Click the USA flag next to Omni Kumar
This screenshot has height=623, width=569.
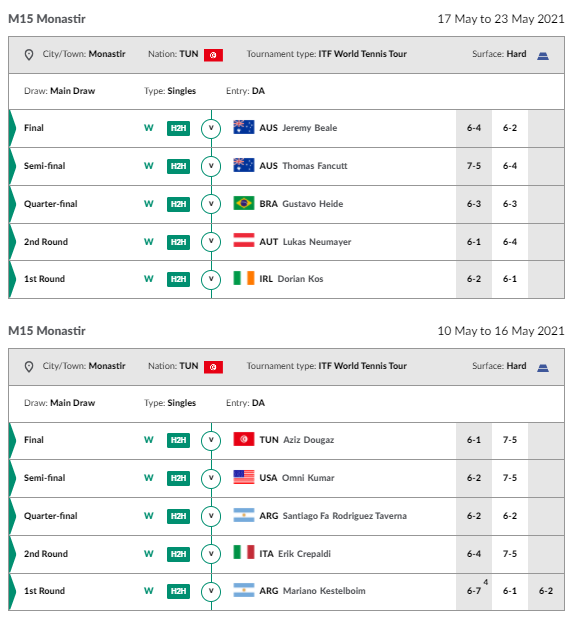point(244,477)
